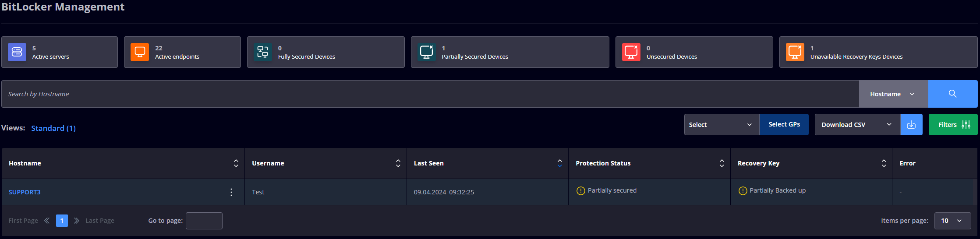Open the SUPPORT3 row three-dot menu
Image resolution: width=980 pixels, height=239 pixels.
(231, 192)
